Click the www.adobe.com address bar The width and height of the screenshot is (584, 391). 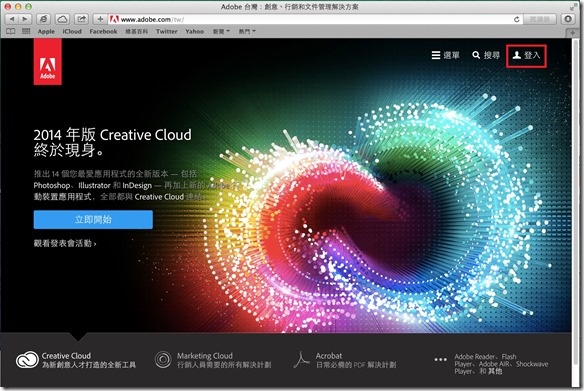(x=312, y=19)
